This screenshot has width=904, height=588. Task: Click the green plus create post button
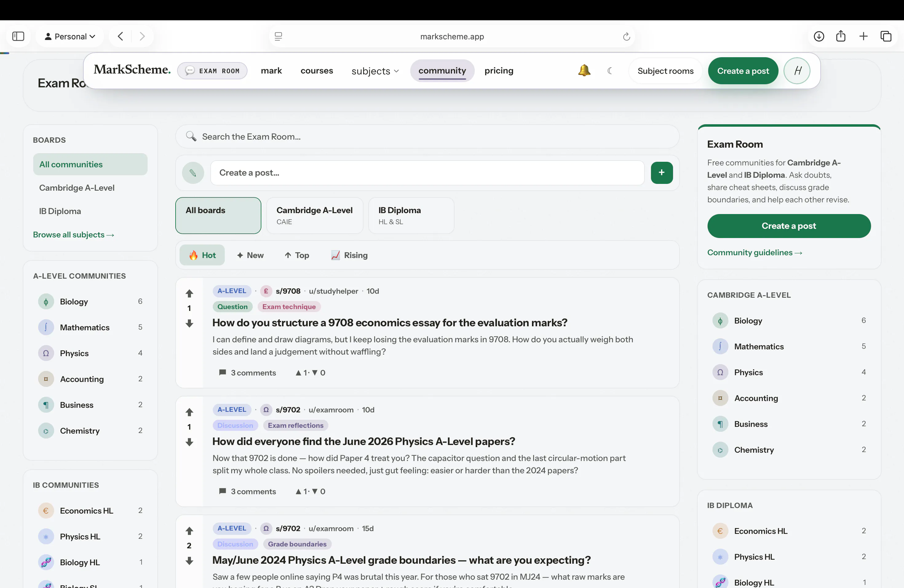662,173
